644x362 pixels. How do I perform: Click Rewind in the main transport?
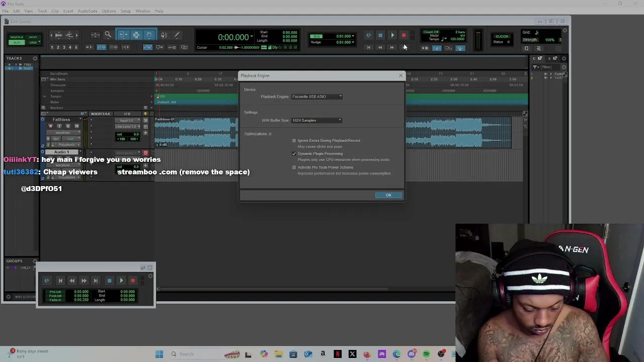click(x=380, y=47)
